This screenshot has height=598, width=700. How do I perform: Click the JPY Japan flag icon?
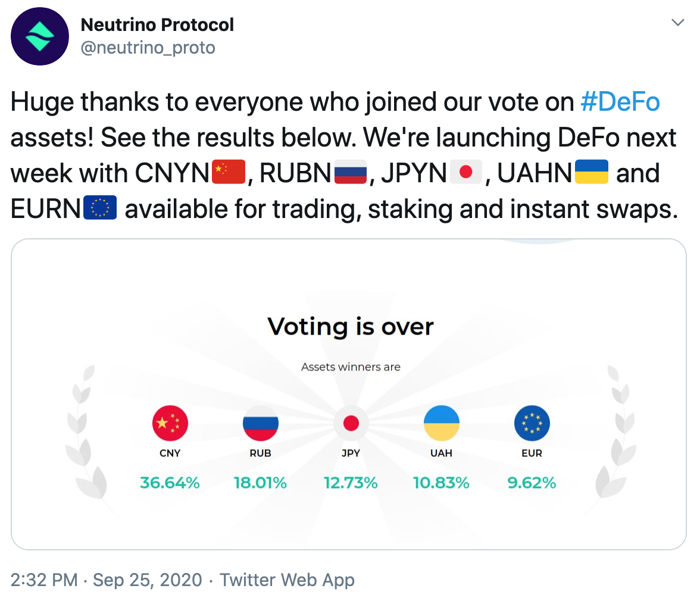click(351, 423)
